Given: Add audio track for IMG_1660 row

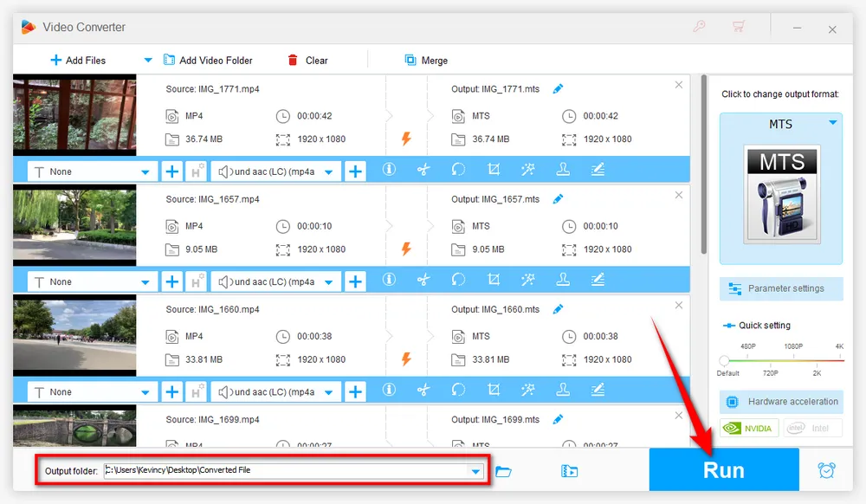Looking at the screenshot, I should click(355, 392).
